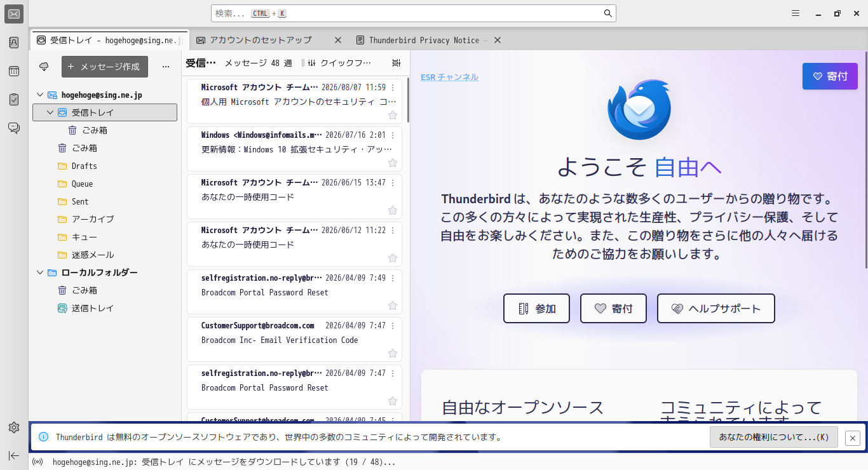Viewport: 868px width, 470px height.
Task: Open more menu for Windows infomails message
Action: (x=393, y=135)
